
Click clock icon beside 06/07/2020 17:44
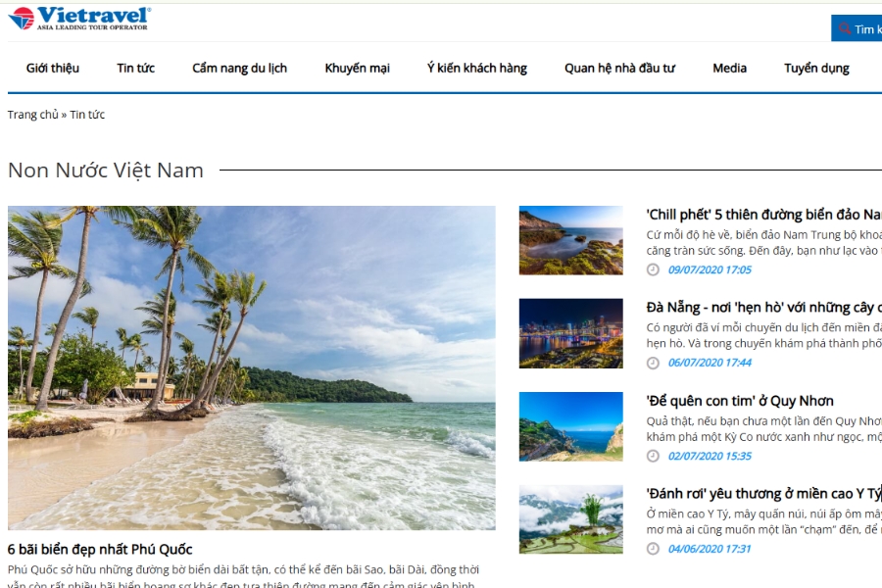pos(653,363)
